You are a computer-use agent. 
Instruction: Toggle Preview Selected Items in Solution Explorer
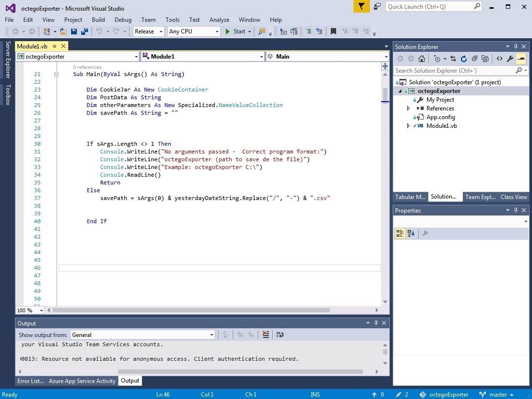click(x=521, y=59)
